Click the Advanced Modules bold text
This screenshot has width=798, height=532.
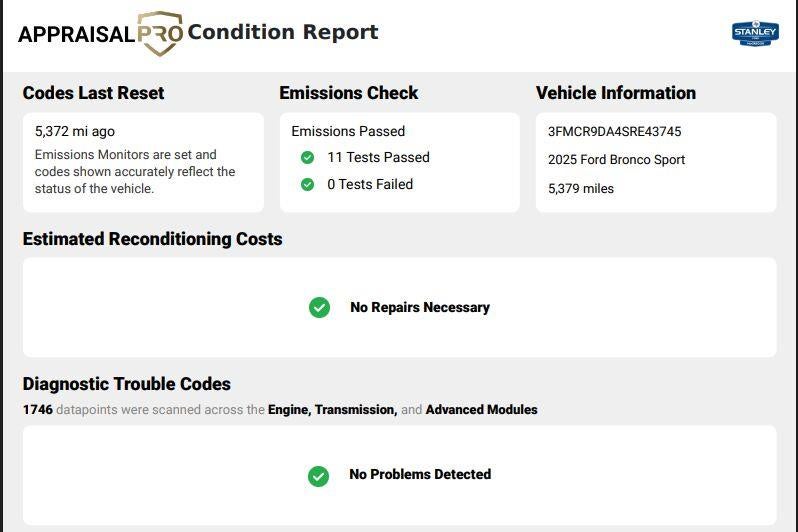481,410
